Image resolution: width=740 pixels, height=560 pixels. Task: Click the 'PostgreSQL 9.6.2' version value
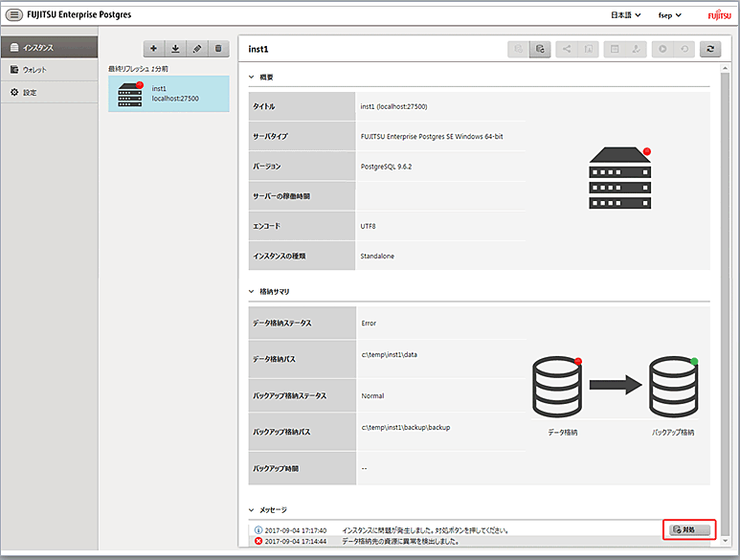(x=386, y=167)
